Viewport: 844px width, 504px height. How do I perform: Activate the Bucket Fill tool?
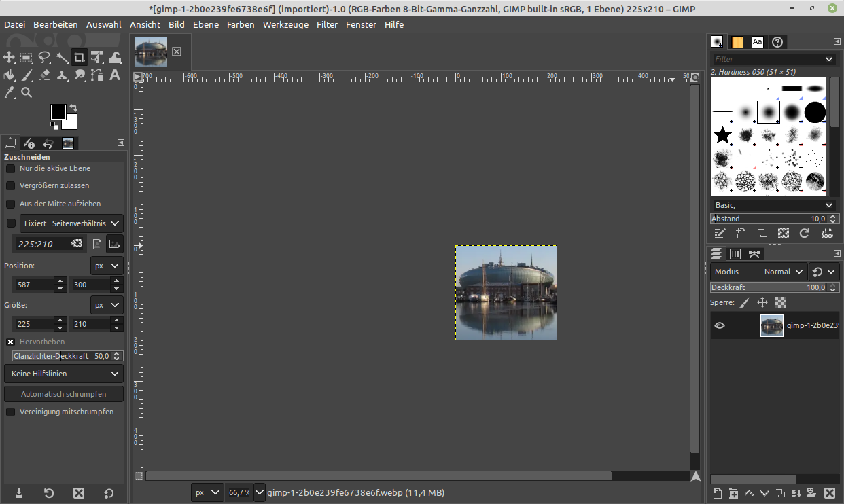click(x=10, y=75)
